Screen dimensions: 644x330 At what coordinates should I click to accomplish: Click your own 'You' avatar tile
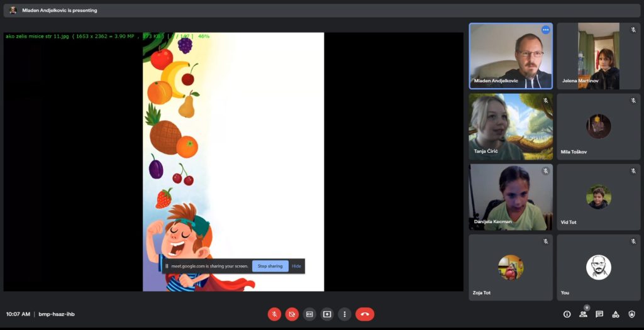tap(599, 268)
